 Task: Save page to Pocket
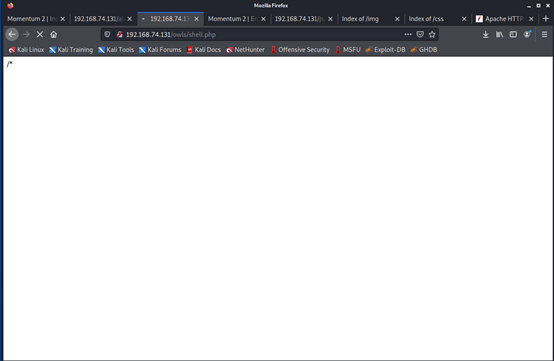tap(420, 34)
